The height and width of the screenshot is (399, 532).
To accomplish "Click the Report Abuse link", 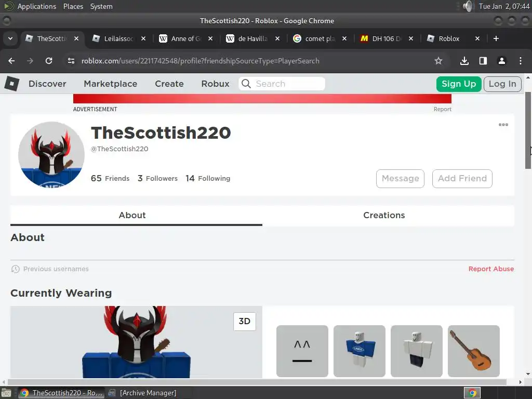I will [x=491, y=269].
